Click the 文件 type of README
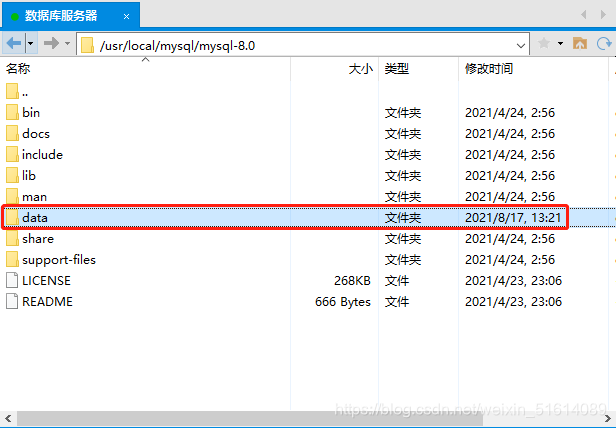The height and width of the screenshot is (428, 616). pos(397,302)
